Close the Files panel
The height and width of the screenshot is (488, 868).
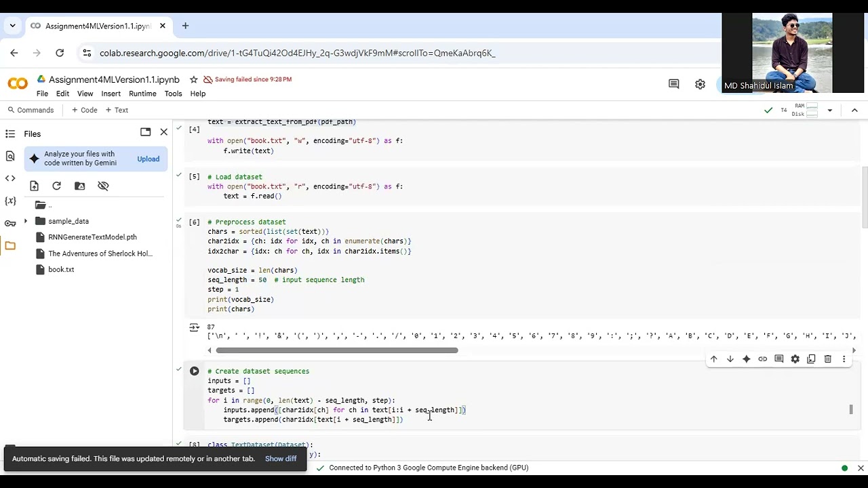(x=163, y=132)
